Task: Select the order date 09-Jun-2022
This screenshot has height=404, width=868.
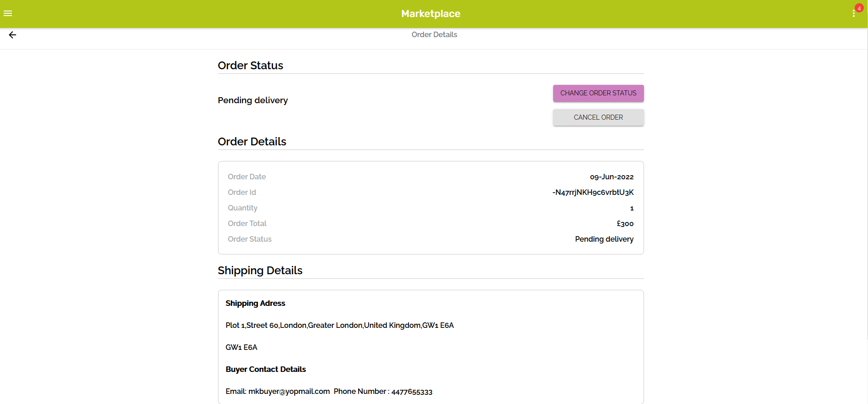Action: pyautogui.click(x=611, y=177)
